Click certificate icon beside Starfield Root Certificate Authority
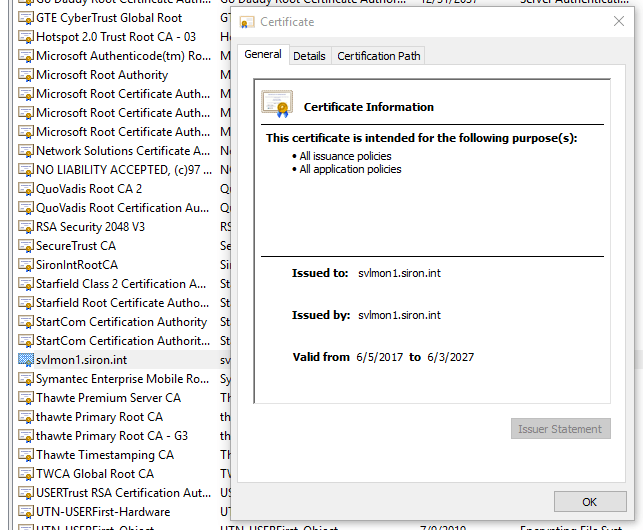 [25, 303]
